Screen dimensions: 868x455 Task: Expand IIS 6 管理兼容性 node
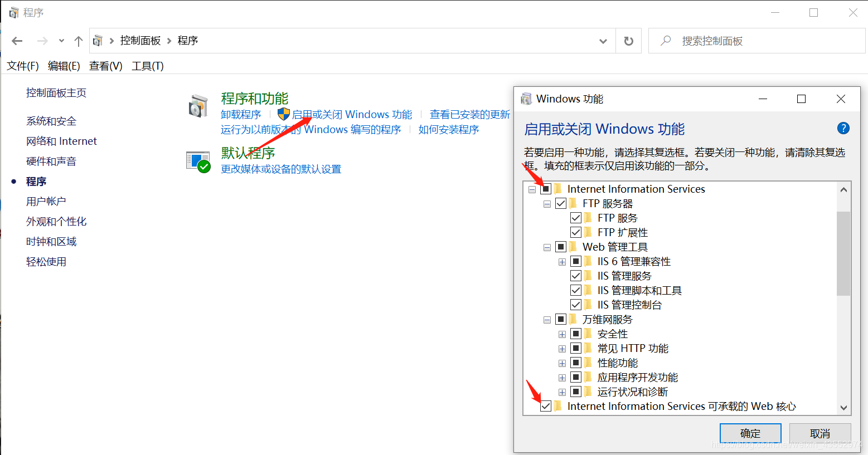click(562, 262)
